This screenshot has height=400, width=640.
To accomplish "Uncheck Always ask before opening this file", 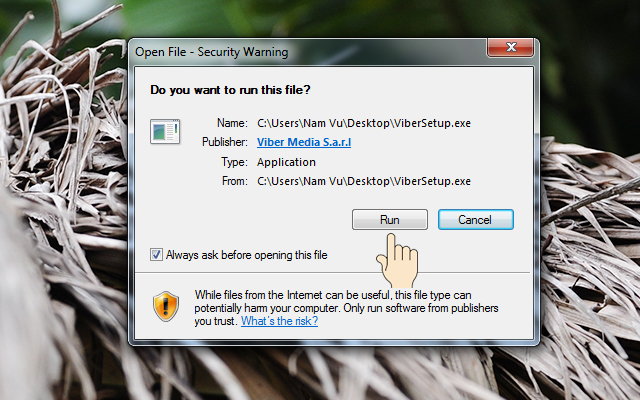I will pyautogui.click(x=156, y=255).
